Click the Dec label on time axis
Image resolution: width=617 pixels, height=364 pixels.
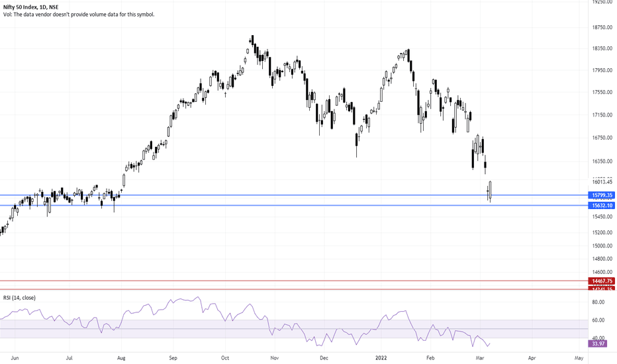pyautogui.click(x=324, y=358)
